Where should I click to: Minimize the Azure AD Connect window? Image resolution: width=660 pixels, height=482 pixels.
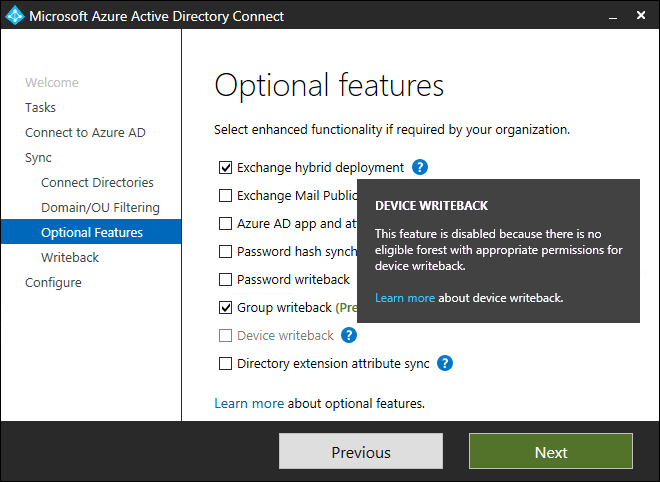point(613,16)
